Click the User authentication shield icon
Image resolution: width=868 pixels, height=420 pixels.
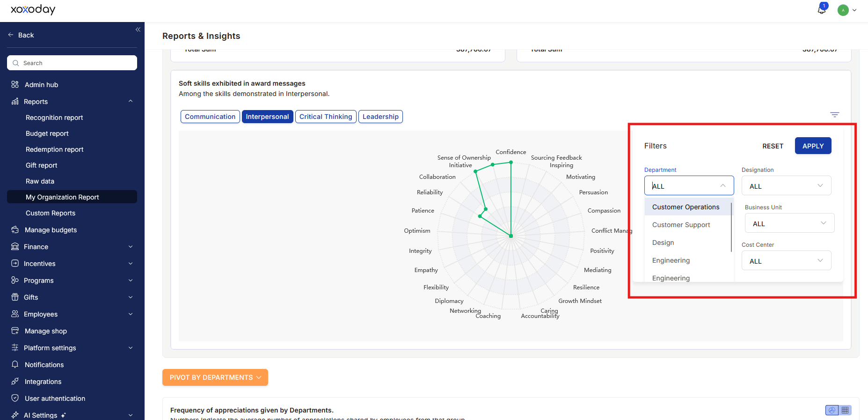15,398
